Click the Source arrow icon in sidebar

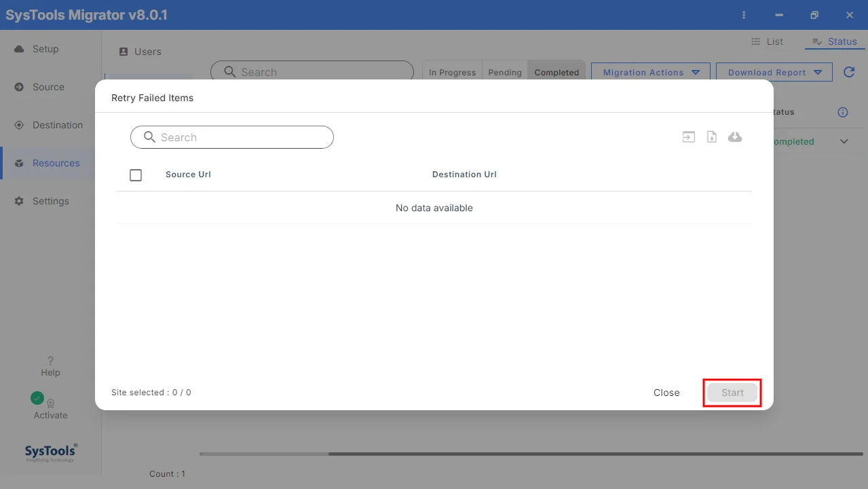(19, 87)
